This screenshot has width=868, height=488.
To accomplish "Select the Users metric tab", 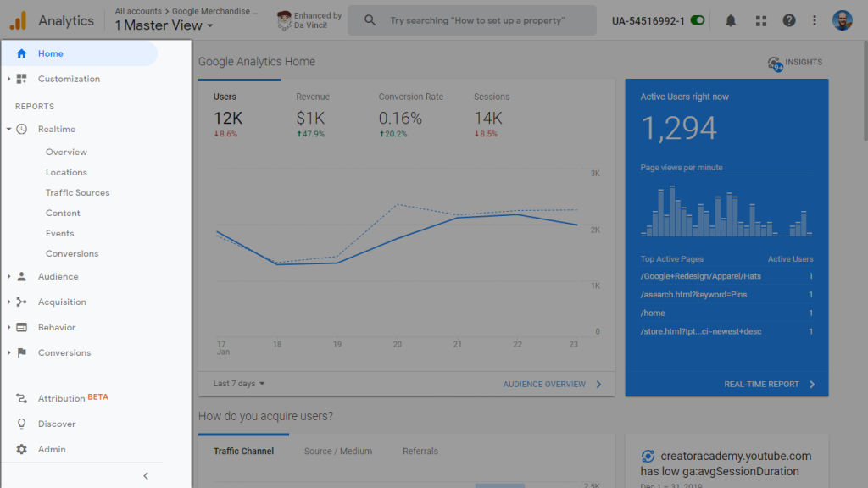I will point(239,116).
